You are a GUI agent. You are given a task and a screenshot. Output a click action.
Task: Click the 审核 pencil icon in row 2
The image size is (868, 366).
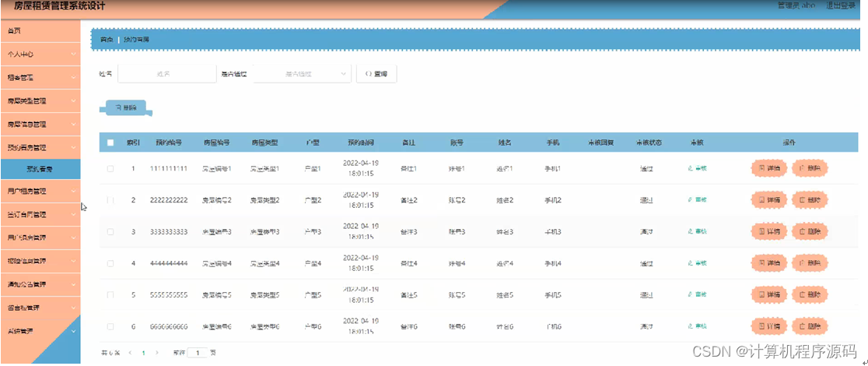click(x=690, y=199)
